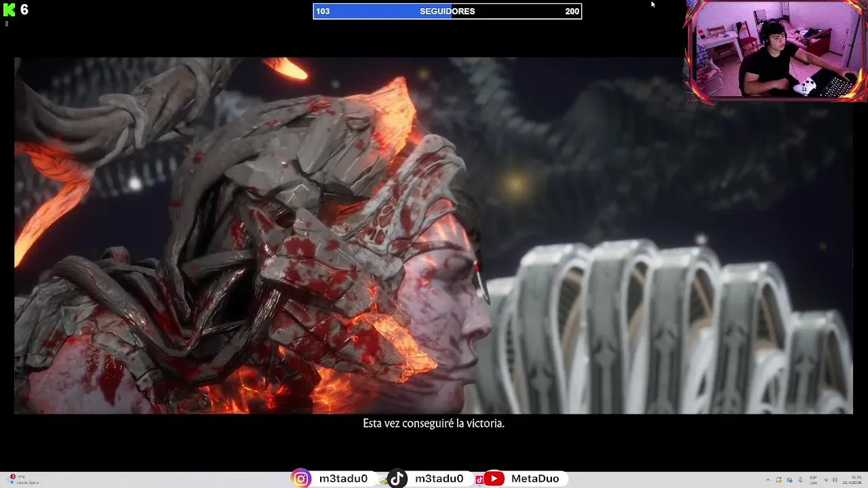
Task: Open the taskbar clock and date
Action: click(x=852, y=480)
